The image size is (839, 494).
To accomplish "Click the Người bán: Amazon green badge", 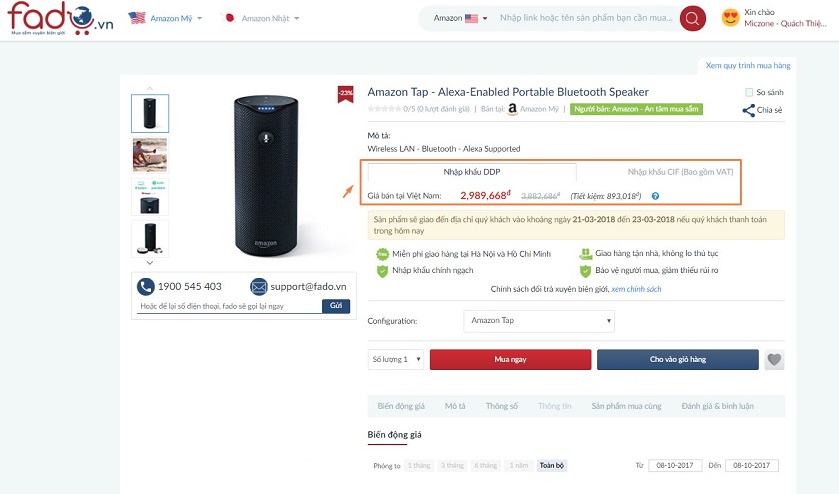I will click(x=636, y=109).
